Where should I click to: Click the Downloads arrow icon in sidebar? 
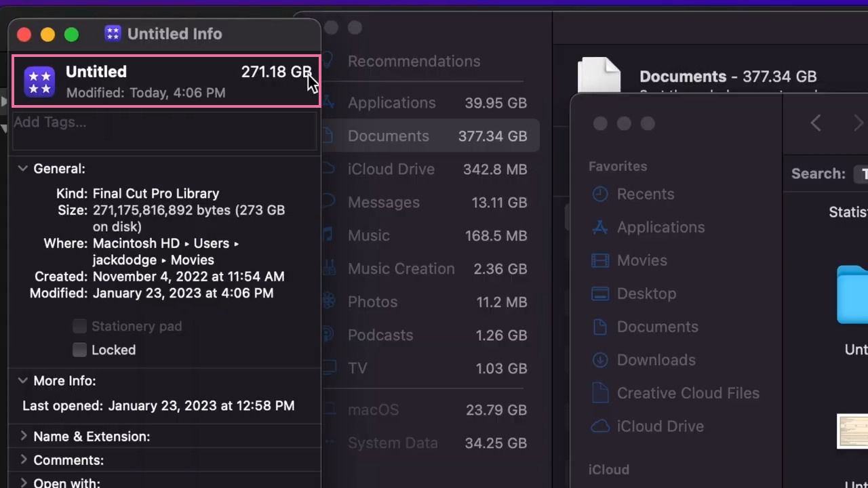tap(600, 360)
